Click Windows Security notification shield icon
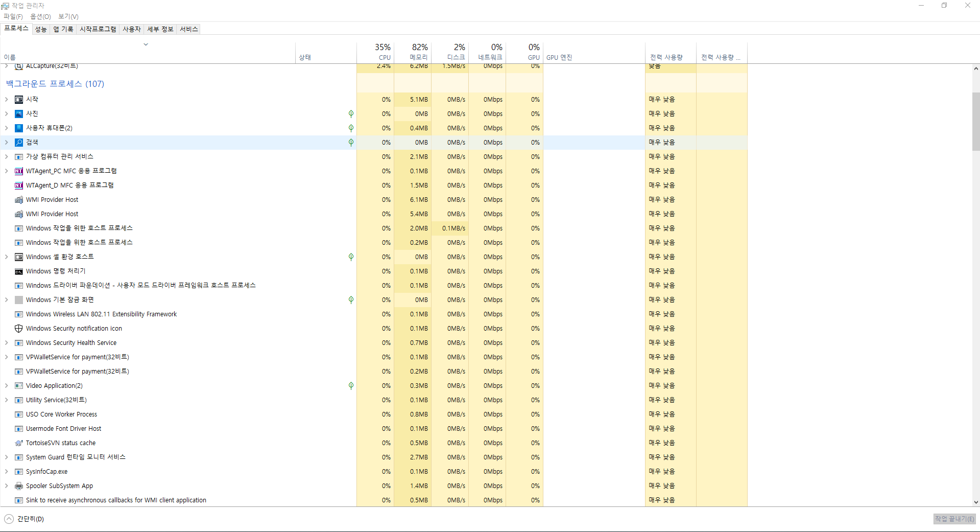 click(x=19, y=329)
